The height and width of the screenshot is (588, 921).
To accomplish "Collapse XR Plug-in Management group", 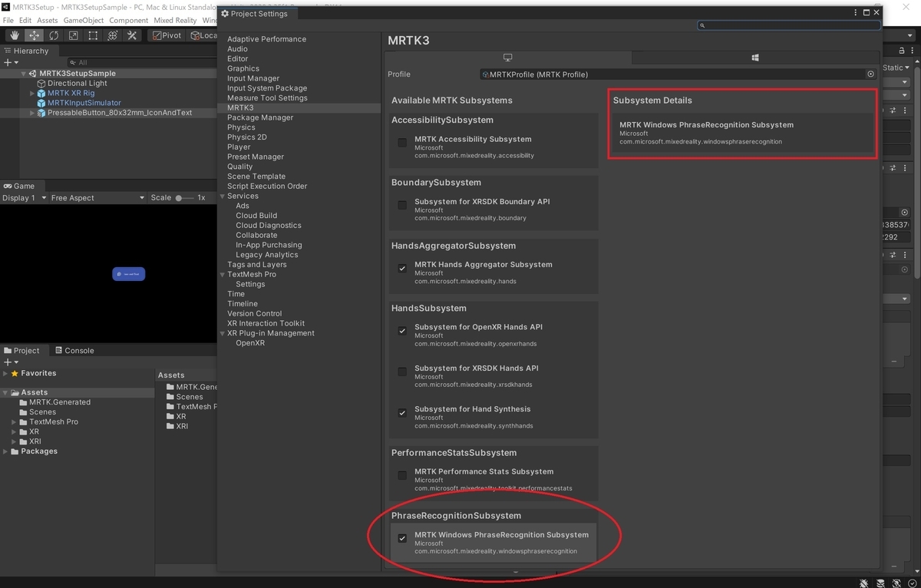I will [223, 334].
